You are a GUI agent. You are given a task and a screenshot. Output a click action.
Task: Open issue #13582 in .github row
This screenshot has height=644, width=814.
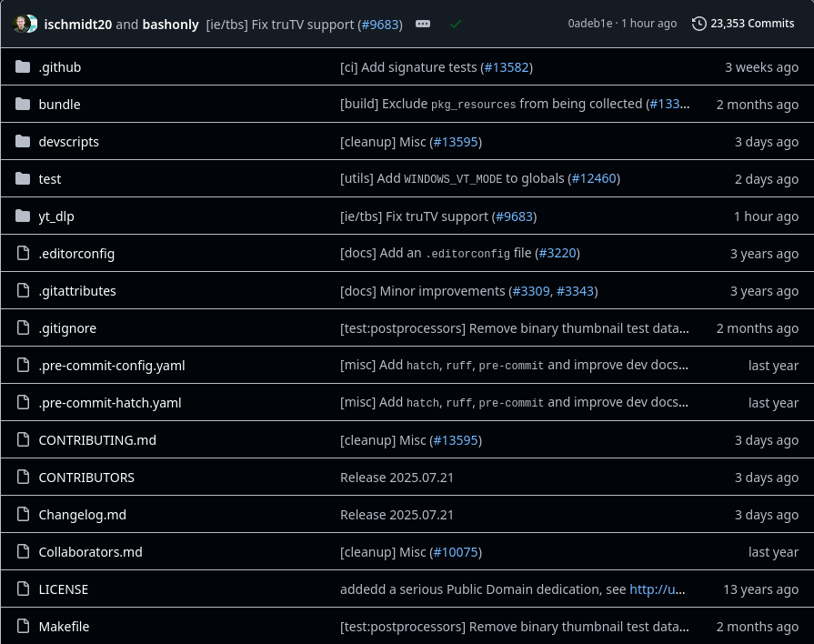pyautogui.click(x=507, y=67)
